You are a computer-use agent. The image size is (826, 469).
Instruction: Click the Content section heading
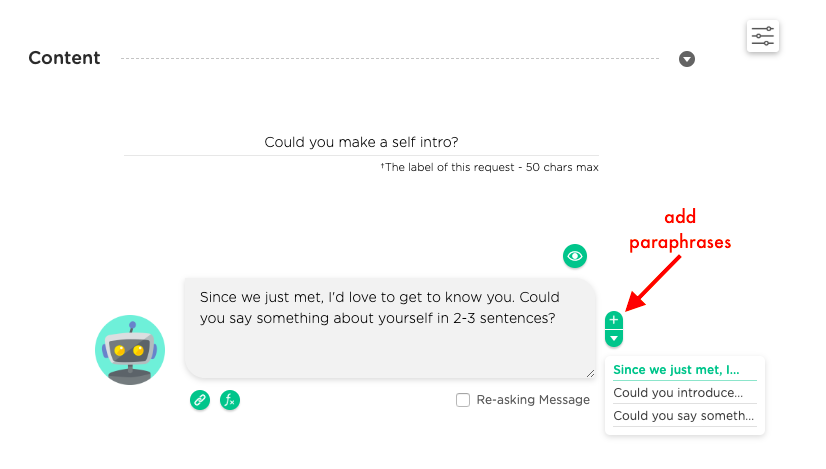(x=64, y=58)
